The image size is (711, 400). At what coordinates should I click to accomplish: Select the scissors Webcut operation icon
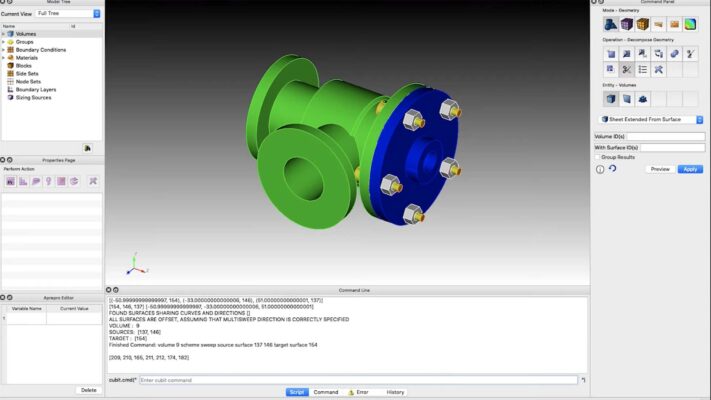tap(626, 69)
